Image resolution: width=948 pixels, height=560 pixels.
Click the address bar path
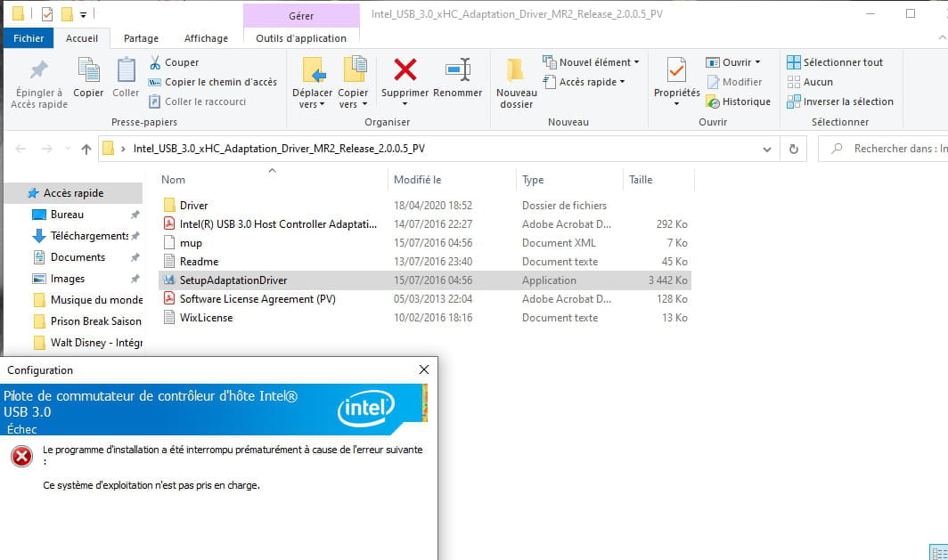[279, 149]
